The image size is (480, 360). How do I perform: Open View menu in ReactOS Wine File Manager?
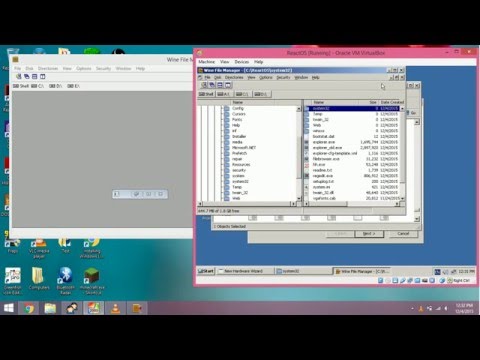[251, 77]
